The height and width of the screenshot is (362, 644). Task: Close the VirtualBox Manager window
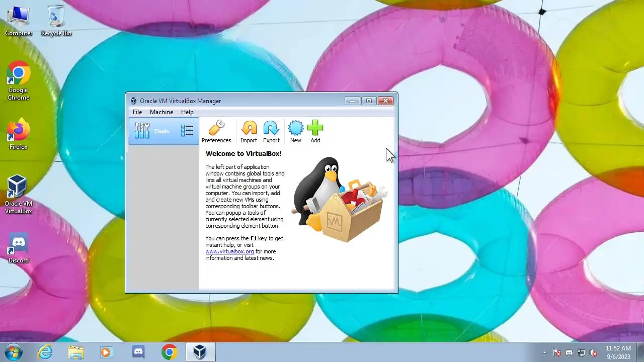click(385, 101)
